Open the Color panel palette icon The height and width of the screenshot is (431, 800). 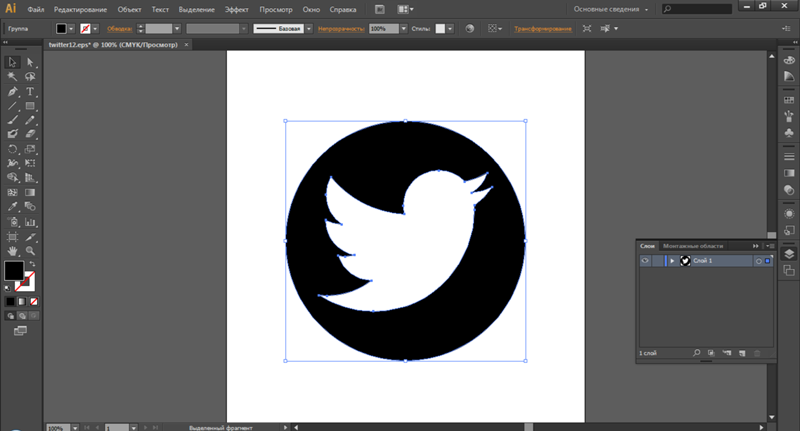point(789,60)
